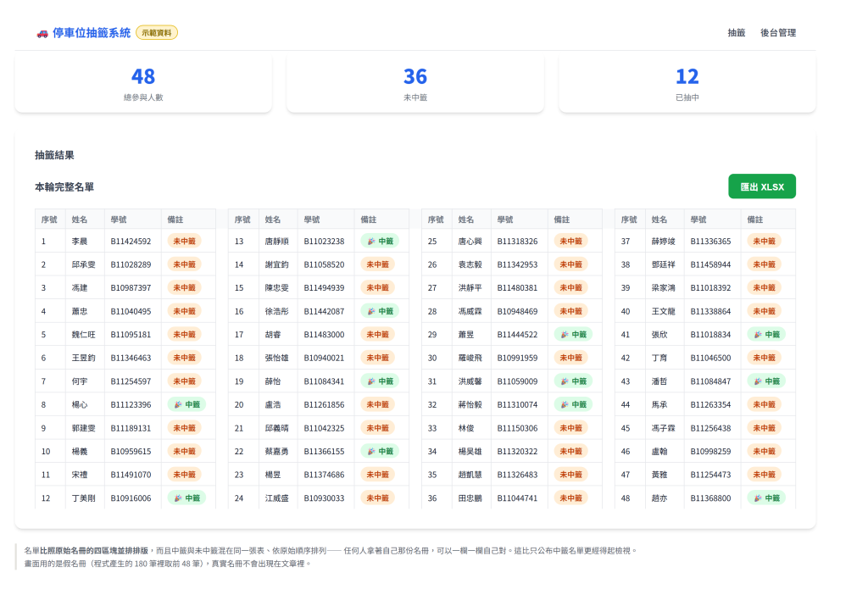Screen dimensions: 868x595
Task: Click the 中籤 badge for 徐浩彤
Action: [380, 311]
